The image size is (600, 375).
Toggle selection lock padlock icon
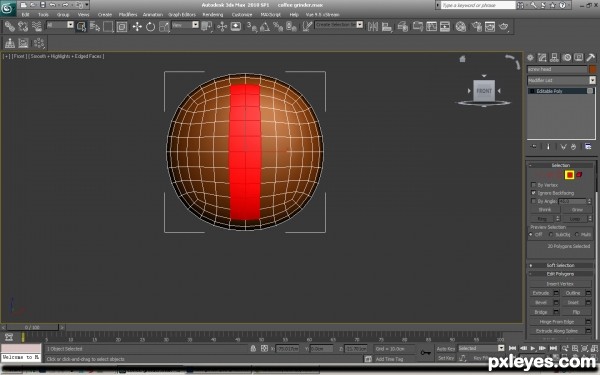click(253, 349)
